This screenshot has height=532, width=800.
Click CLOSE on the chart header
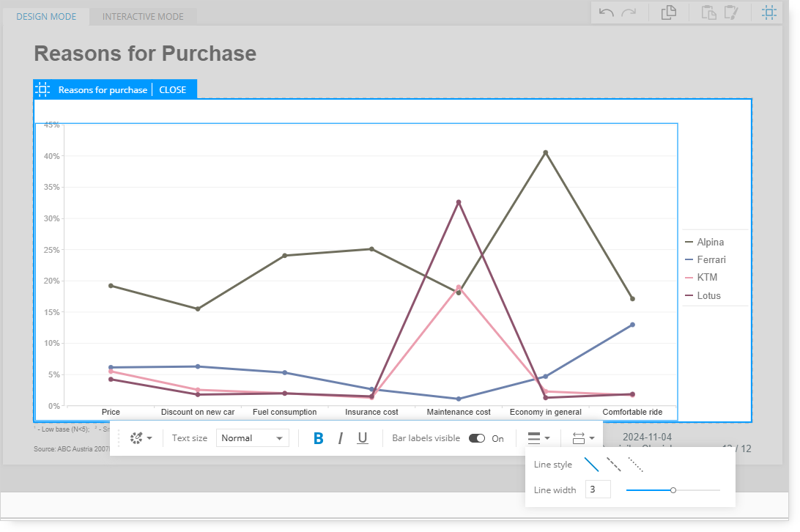(x=172, y=90)
